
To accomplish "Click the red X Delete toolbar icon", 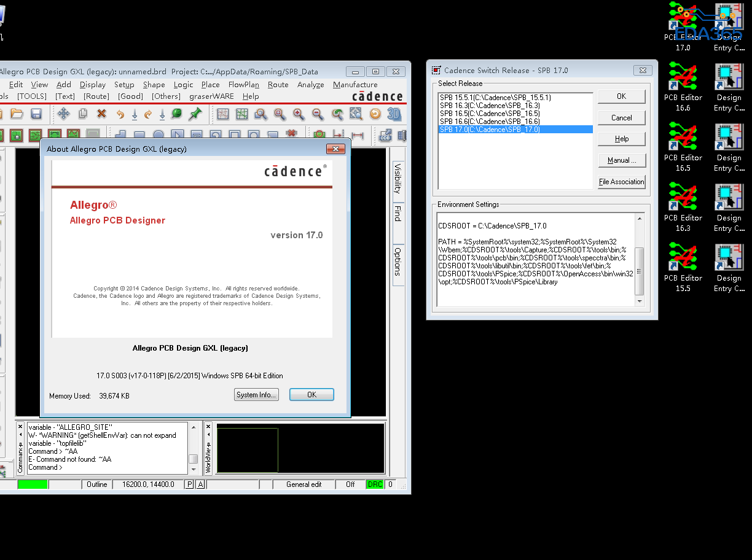I will 102,114.
